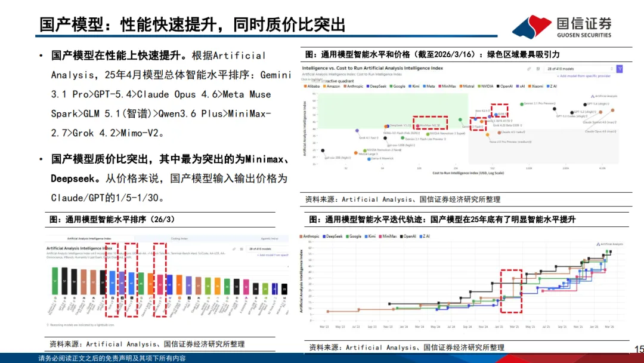Click the Artificial Analysis logo in the timeline chart
This screenshot has height=363, width=644.
tap(610, 244)
